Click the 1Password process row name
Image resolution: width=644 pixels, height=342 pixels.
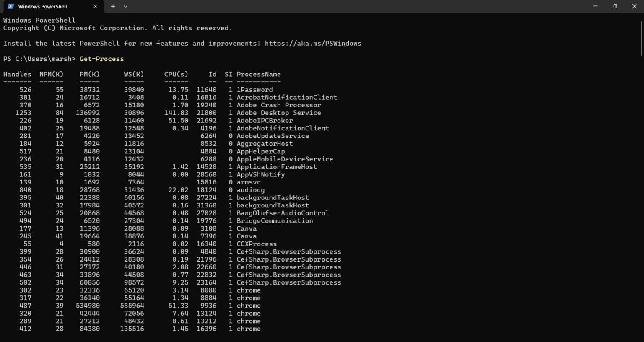[254, 90]
